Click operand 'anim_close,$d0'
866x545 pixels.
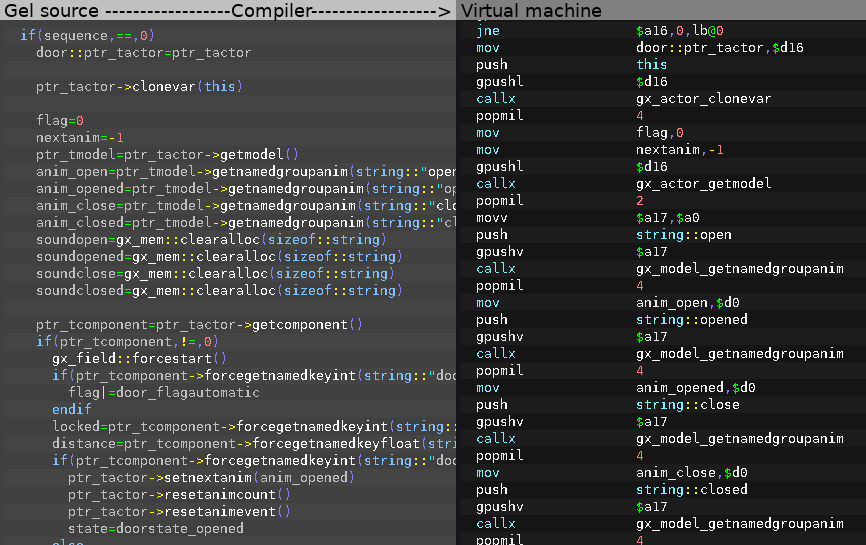point(691,473)
